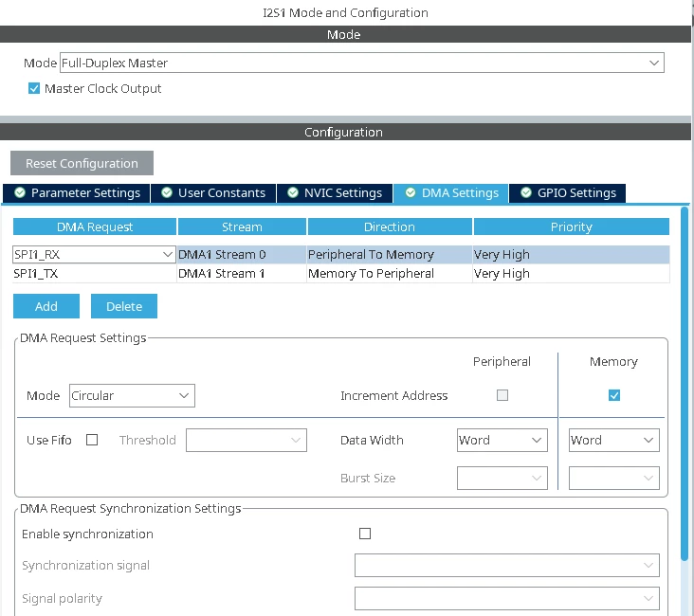Open the Memory Data Width dropdown showing Word
This screenshot has width=694, height=616.
[614, 441]
